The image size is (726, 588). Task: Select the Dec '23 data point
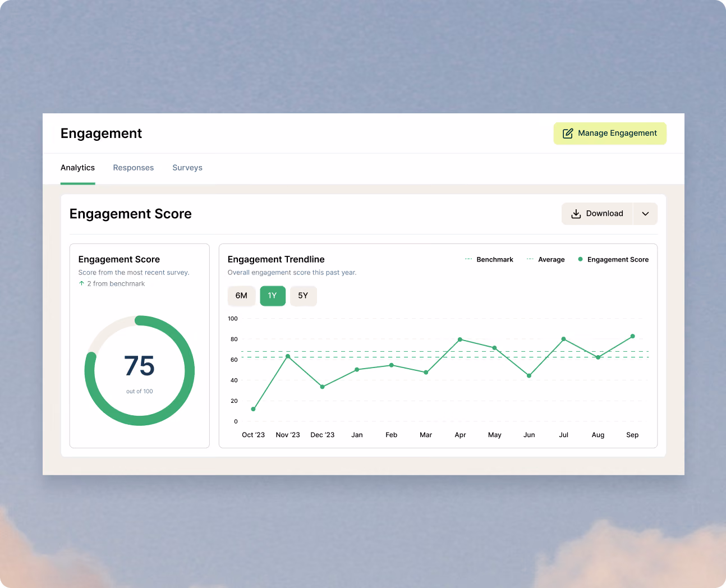click(322, 387)
